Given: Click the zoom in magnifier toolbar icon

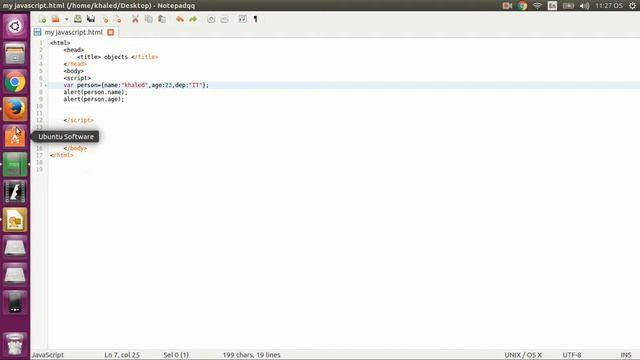Looking at the screenshot, I should 211,19.
